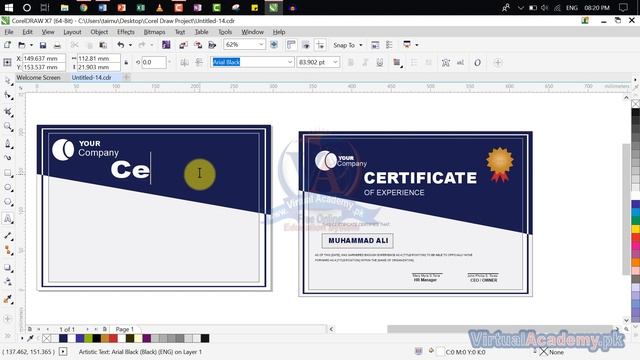Click the Search content icon
Image resolution: width=640 pixels, height=360 pixels.
point(166,45)
